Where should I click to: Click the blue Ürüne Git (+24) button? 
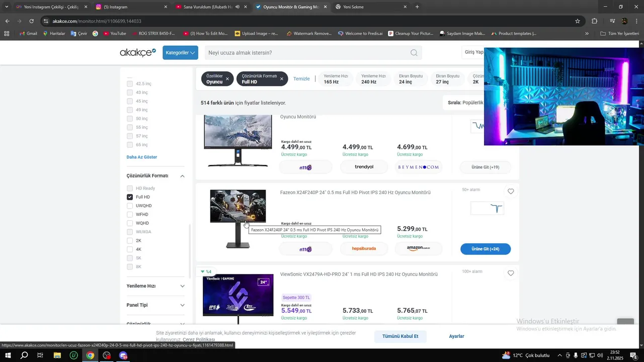coord(486,249)
